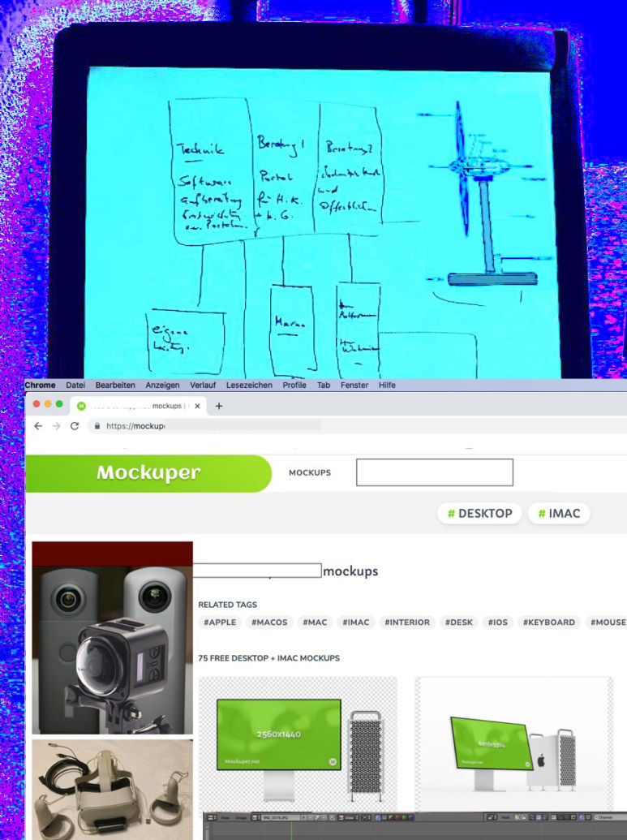The image size is (627, 840).
Task: Click the large # IMAC tag button
Action: (559, 514)
